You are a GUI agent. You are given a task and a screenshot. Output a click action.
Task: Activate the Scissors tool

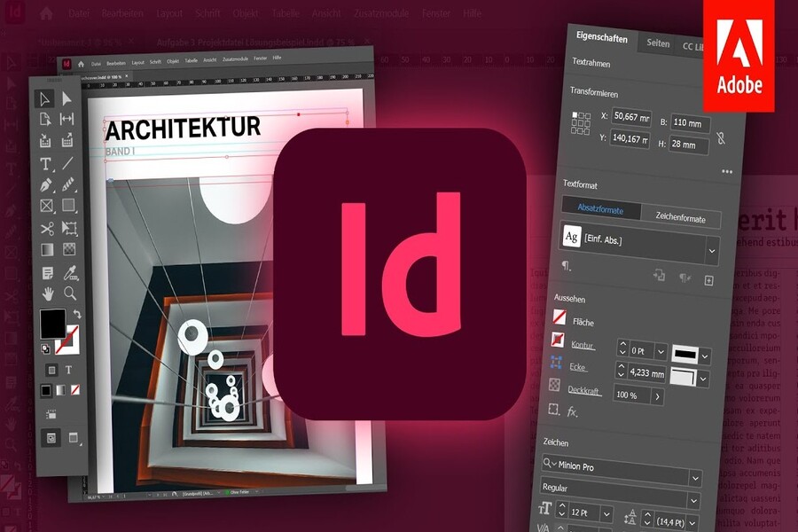[x=46, y=229]
